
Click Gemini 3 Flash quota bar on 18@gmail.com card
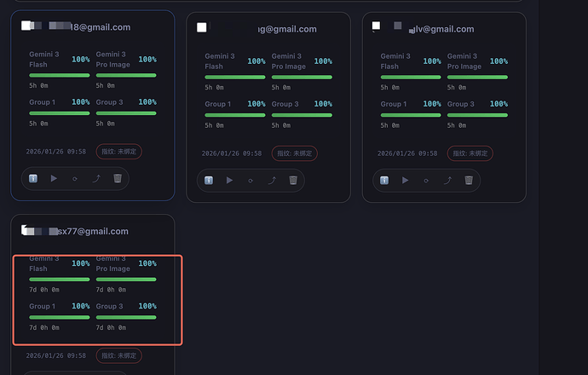pyautogui.click(x=60, y=75)
